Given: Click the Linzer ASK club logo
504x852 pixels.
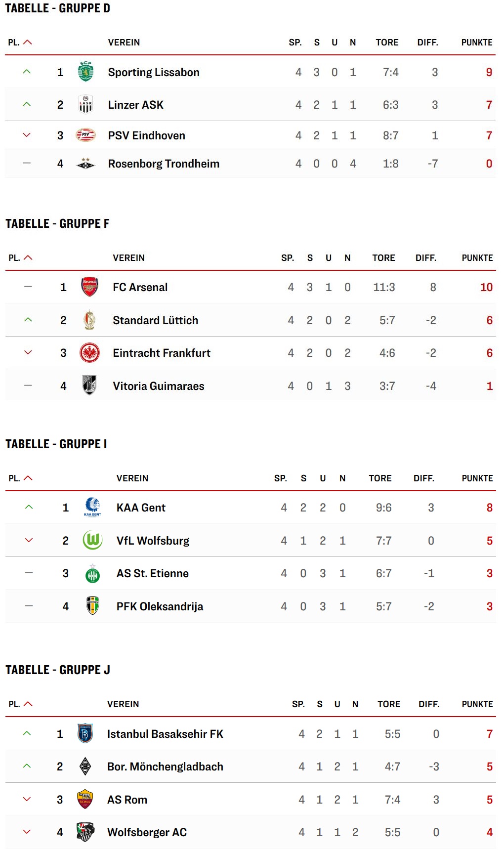Looking at the screenshot, I should pos(85,104).
